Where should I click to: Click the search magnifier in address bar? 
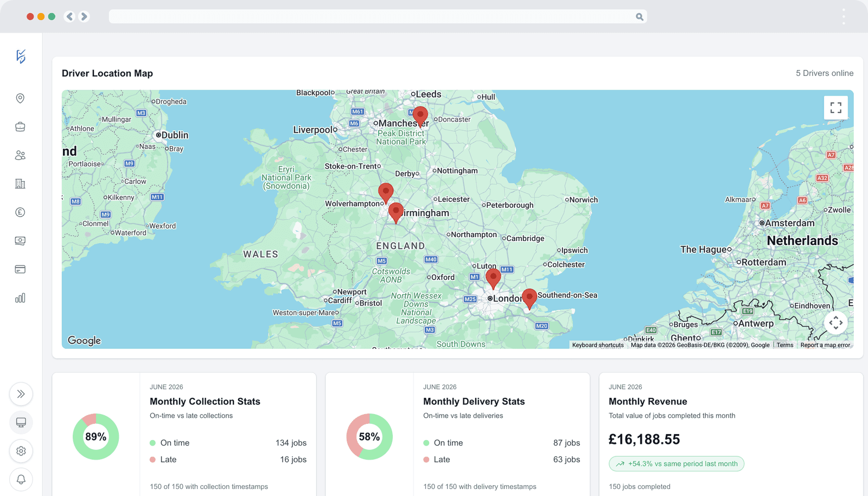640,17
